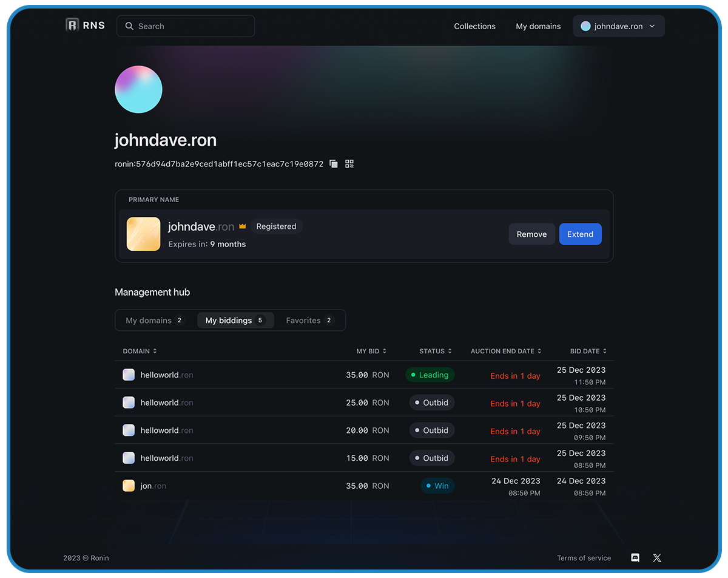Viewport: 728px width, 578px height.
Task: Copy the ronin wallet address icon
Action: click(334, 164)
